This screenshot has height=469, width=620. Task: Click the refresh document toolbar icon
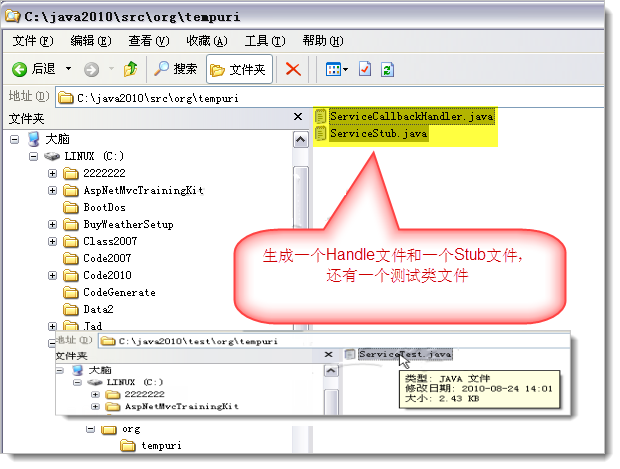[387, 70]
